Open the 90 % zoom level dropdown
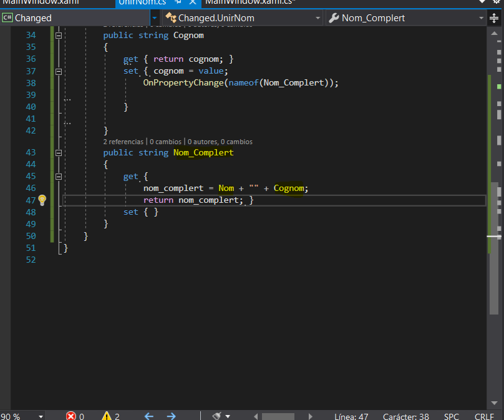 (41, 416)
